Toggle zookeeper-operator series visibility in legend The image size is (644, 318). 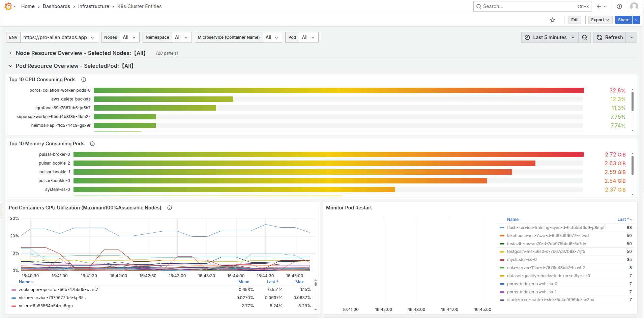(x=58, y=290)
